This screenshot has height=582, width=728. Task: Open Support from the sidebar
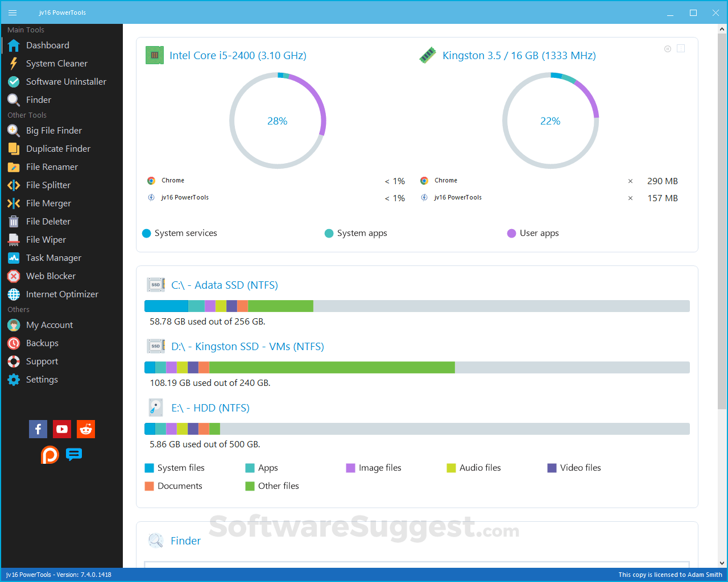(x=61, y=361)
